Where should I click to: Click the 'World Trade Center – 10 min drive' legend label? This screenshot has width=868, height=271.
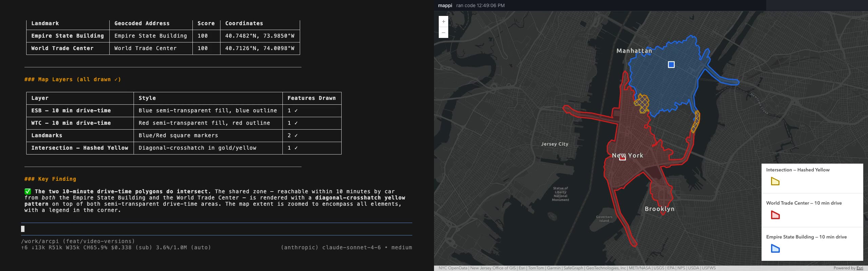click(x=804, y=203)
